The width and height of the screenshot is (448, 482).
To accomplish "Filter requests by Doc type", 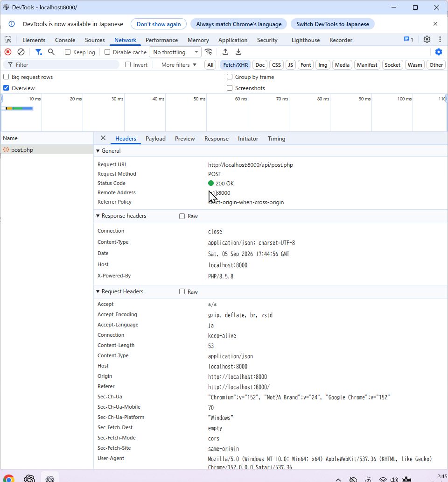I will pyautogui.click(x=260, y=65).
